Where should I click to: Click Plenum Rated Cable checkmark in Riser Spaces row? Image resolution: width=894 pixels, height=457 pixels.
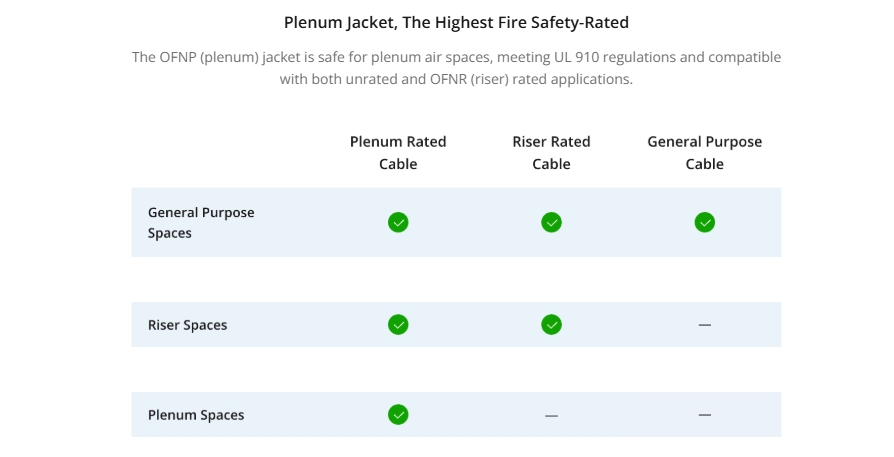[398, 325]
